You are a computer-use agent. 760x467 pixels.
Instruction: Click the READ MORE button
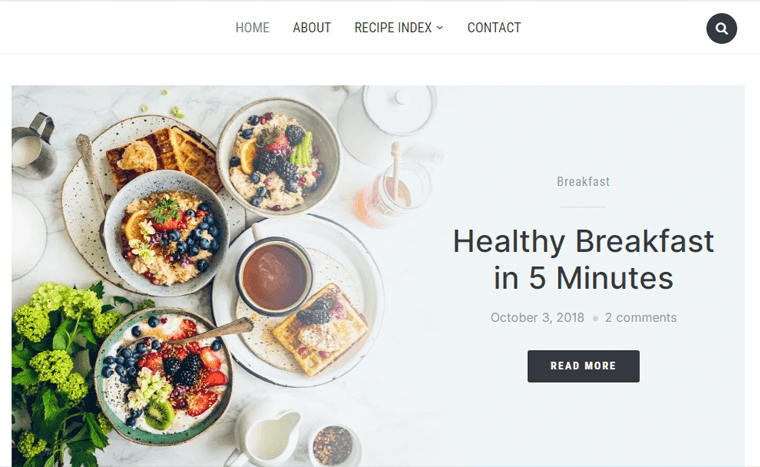pyautogui.click(x=583, y=366)
